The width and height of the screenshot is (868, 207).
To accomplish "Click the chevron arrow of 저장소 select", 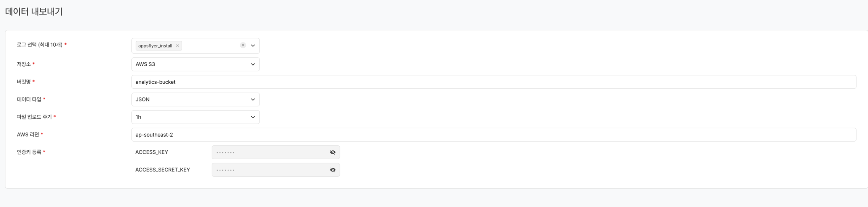I will [x=253, y=64].
